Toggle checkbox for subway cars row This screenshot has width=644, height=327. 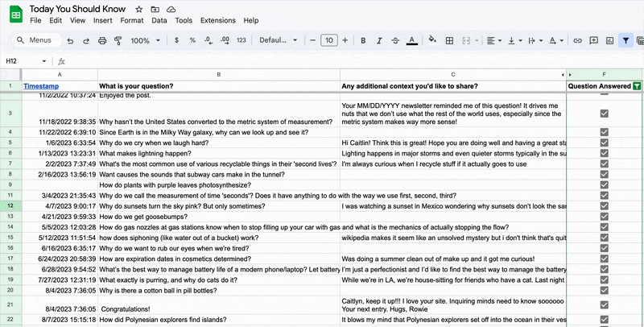[605, 174]
